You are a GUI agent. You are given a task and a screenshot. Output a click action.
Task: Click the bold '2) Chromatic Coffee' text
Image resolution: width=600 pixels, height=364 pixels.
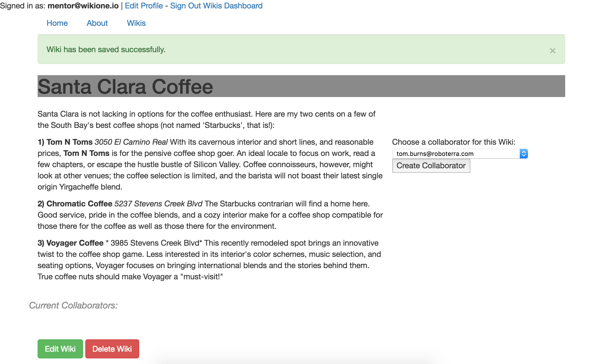[x=75, y=204]
